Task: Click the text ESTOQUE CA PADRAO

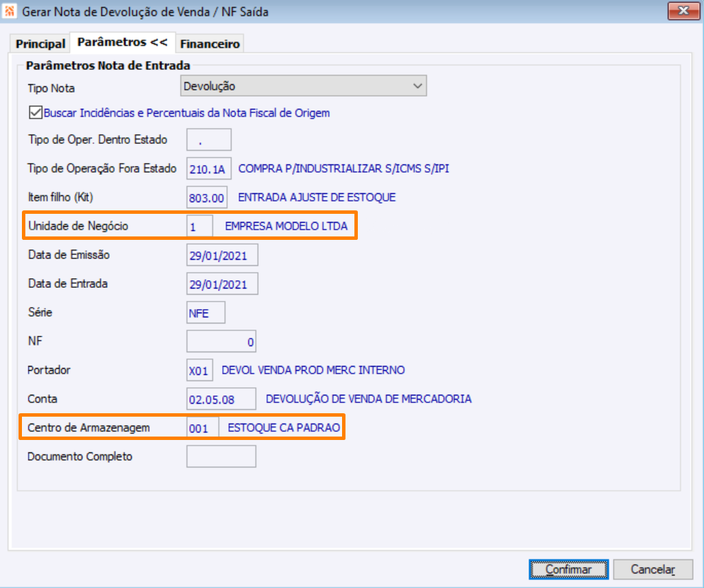Action: 284,428
